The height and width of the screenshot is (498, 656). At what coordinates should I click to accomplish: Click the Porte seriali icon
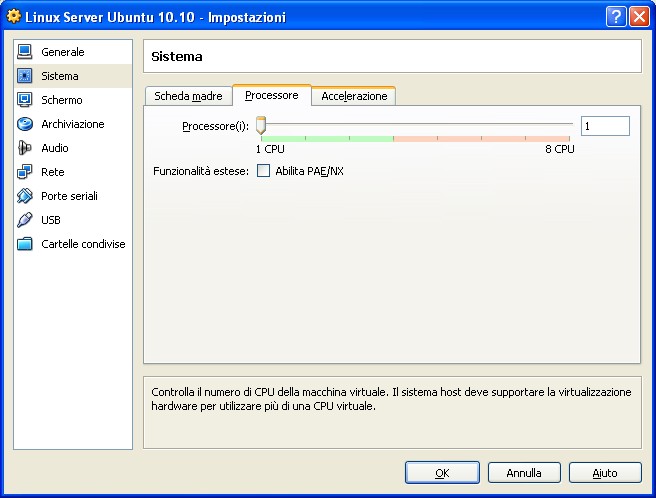(x=25, y=196)
